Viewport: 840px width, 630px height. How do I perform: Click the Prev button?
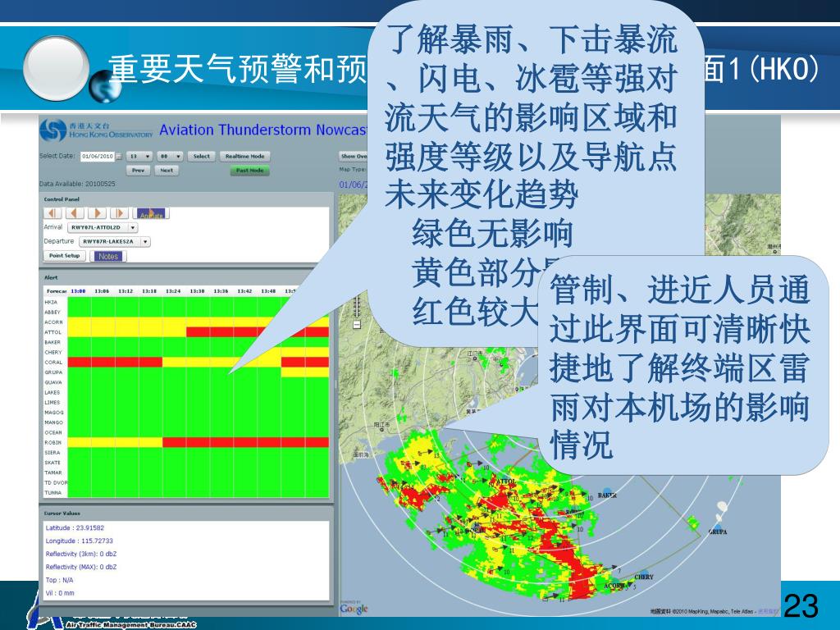(x=138, y=171)
